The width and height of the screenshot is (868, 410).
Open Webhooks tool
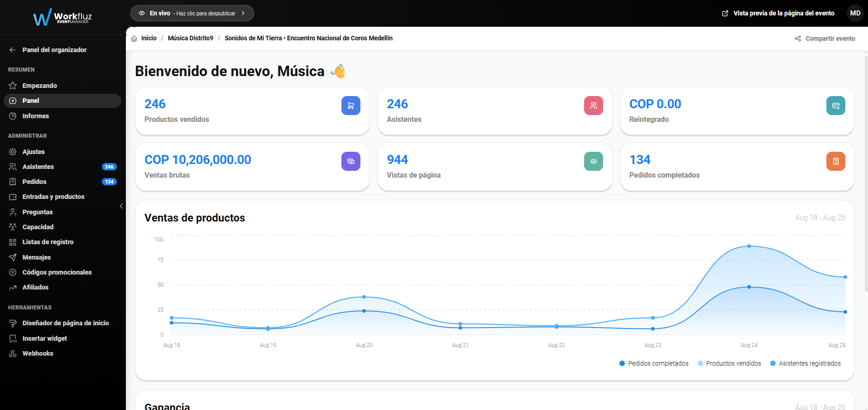coord(62,353)
